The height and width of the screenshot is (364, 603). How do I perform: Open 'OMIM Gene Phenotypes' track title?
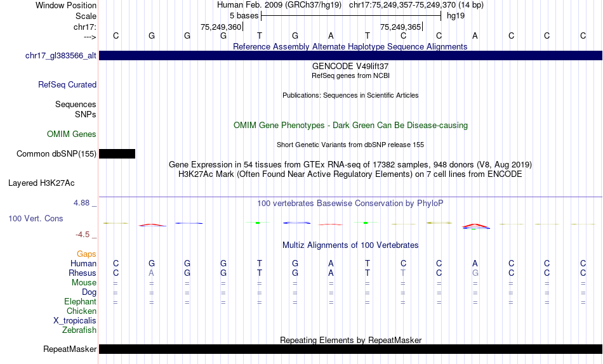pyautogui.click(x=350, y=126)
